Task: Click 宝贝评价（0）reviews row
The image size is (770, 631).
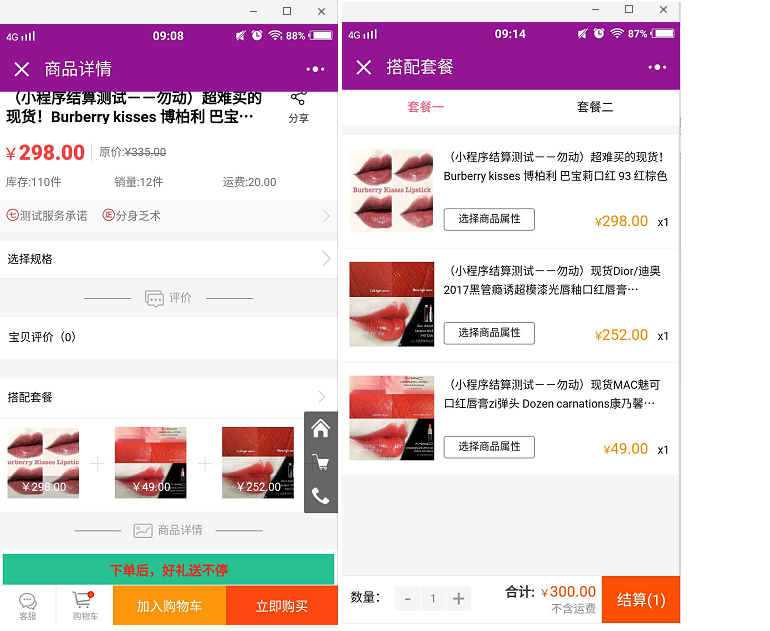Action: [x=168, y=337]
